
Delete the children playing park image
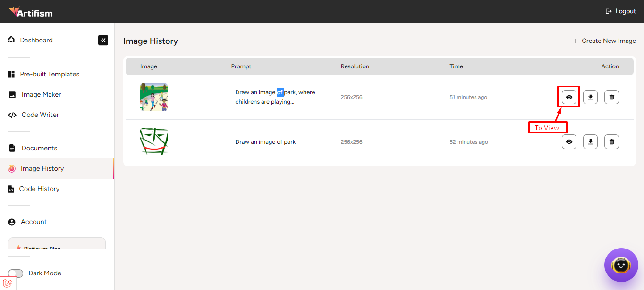coord(611,97)
